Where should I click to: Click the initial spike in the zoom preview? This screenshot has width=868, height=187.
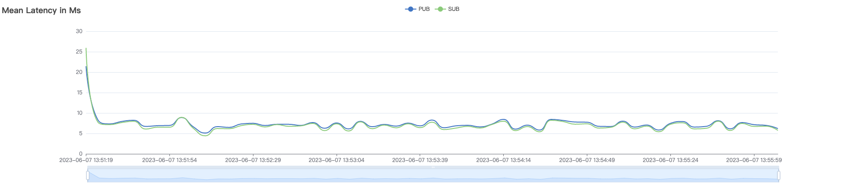tap(91, 173)
